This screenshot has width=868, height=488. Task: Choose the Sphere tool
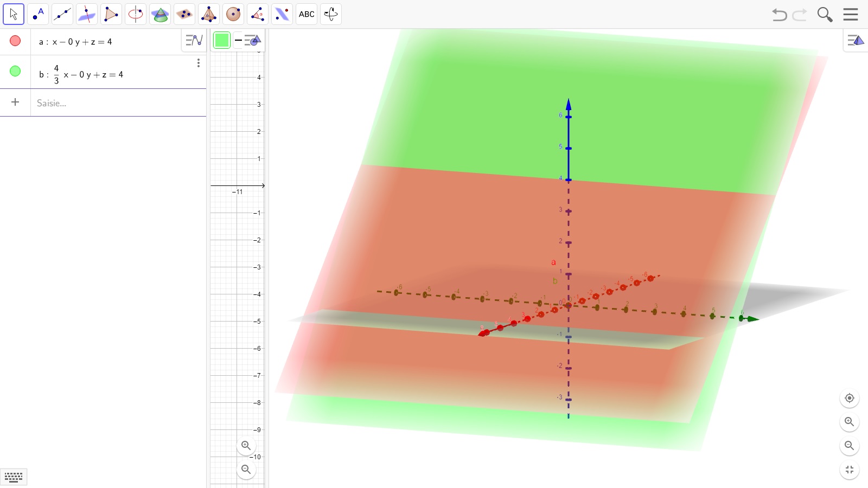click(233, 14)
